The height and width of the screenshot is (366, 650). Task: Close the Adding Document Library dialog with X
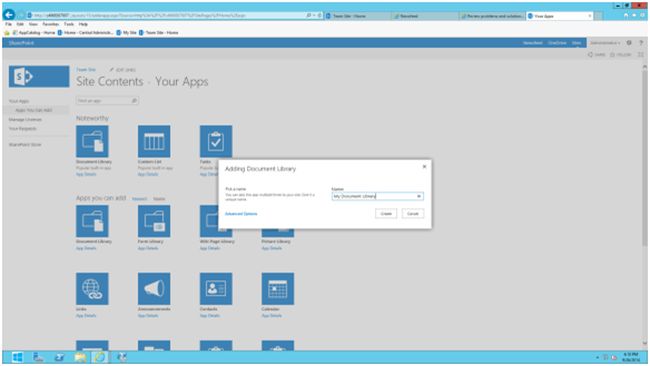point(424,167)
